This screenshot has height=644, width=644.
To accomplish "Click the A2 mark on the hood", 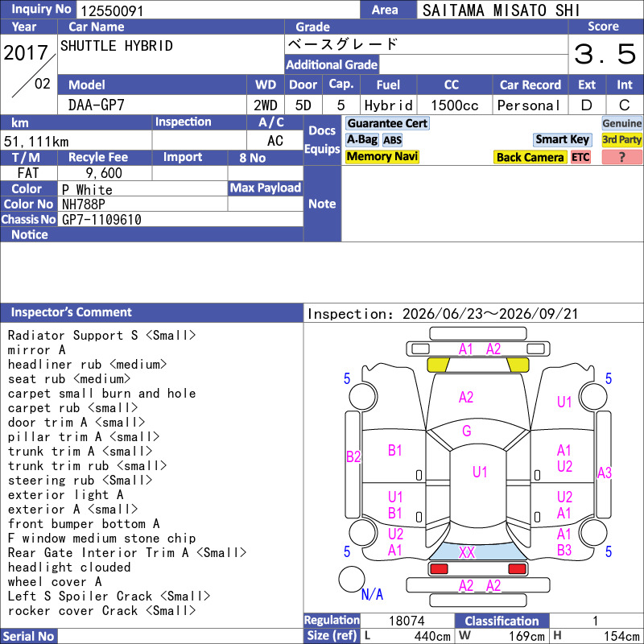I will 466,397.
